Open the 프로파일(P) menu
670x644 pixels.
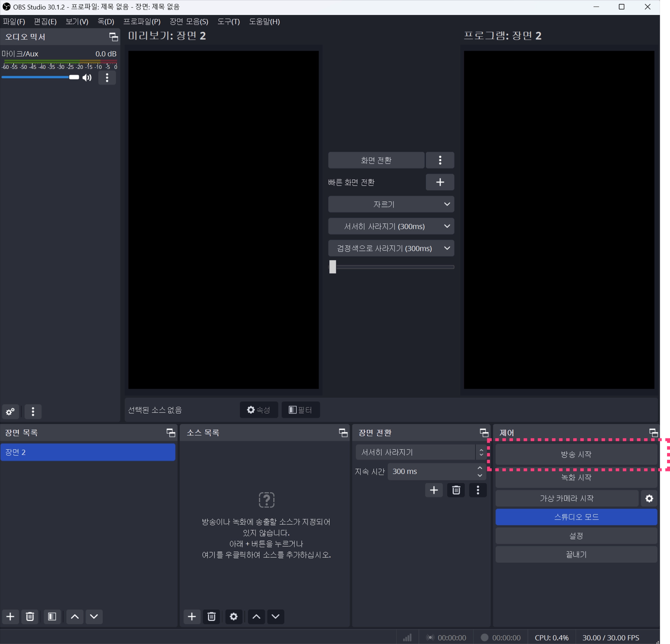tap(142, 22)
